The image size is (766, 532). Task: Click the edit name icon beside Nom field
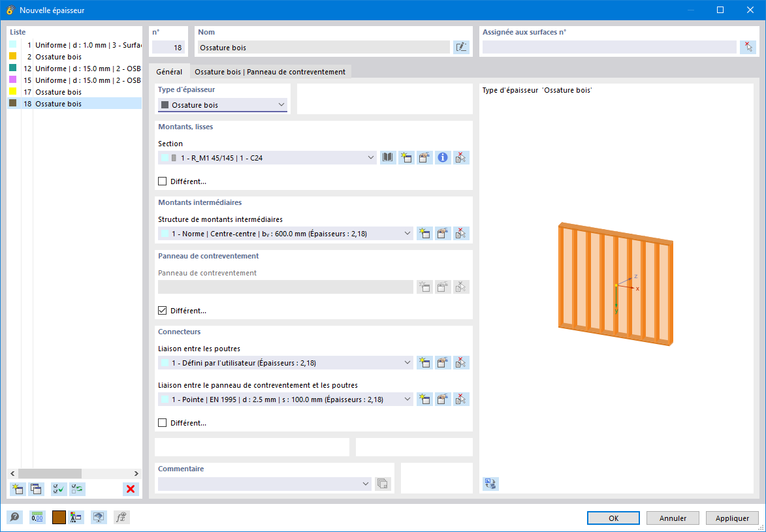point(461,48)
